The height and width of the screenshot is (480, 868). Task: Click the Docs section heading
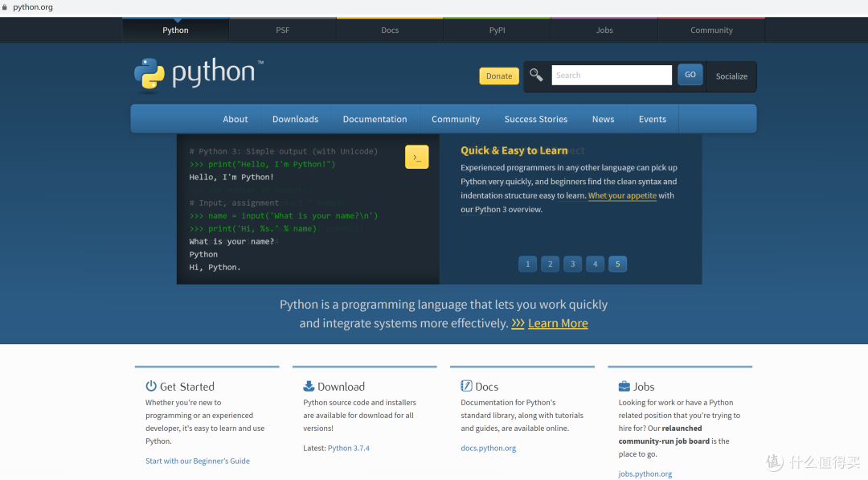click(486, 387)
